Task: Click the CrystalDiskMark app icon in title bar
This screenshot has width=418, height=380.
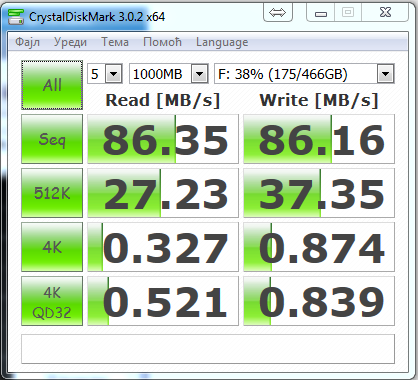Action: tap(16, 16)
